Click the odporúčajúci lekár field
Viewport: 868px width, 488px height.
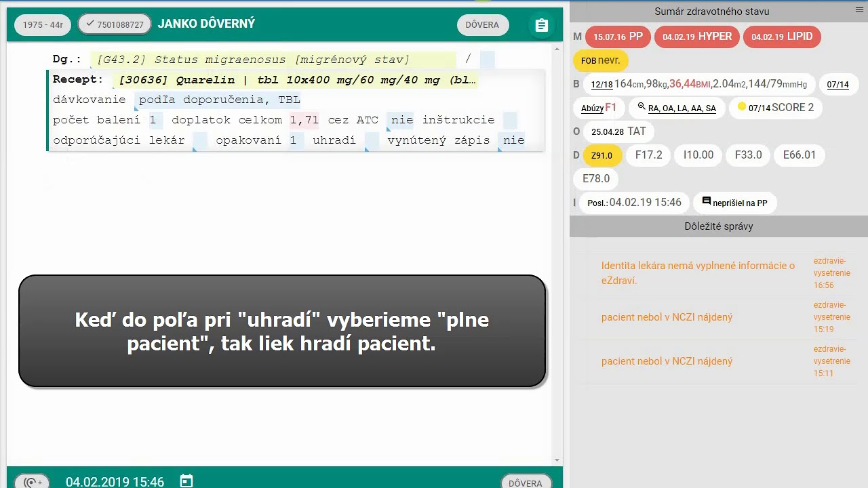(201, 140)
